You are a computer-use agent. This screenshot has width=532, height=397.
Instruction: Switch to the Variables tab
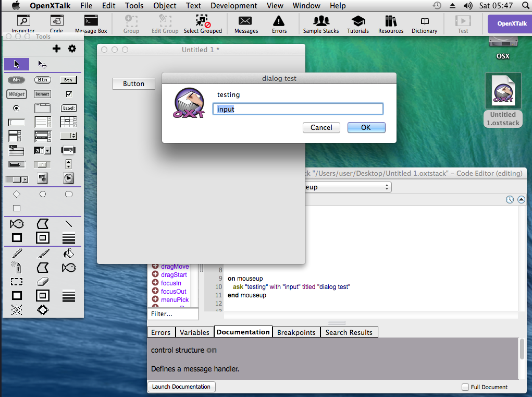pyautogui.click(x=194, y=332)
